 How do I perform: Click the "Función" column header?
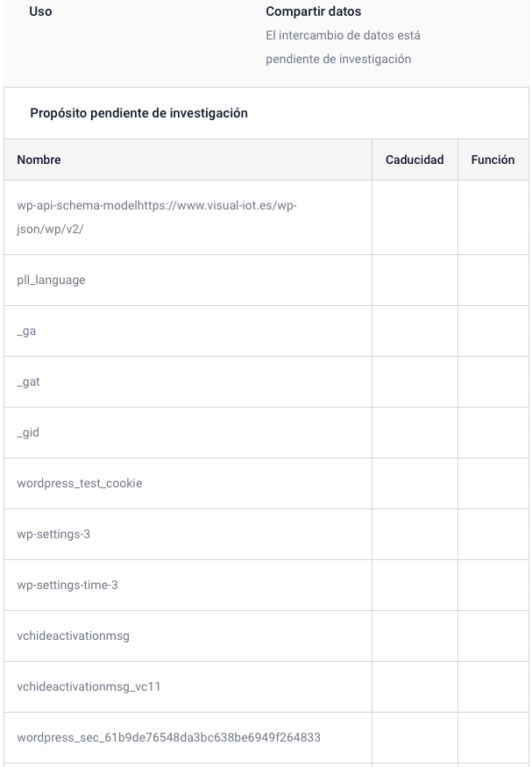493,160
